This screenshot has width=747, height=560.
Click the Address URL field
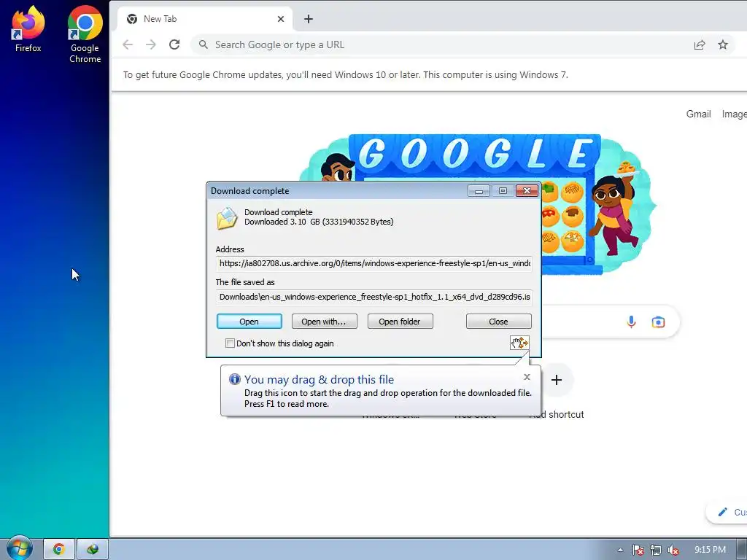pos(374,263)
